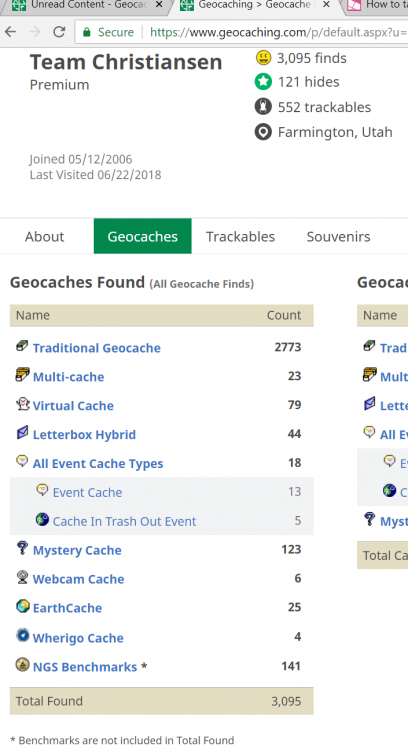Click the Wherigo Cache icon
Viewport: 408px width, 750px height.
22,635
